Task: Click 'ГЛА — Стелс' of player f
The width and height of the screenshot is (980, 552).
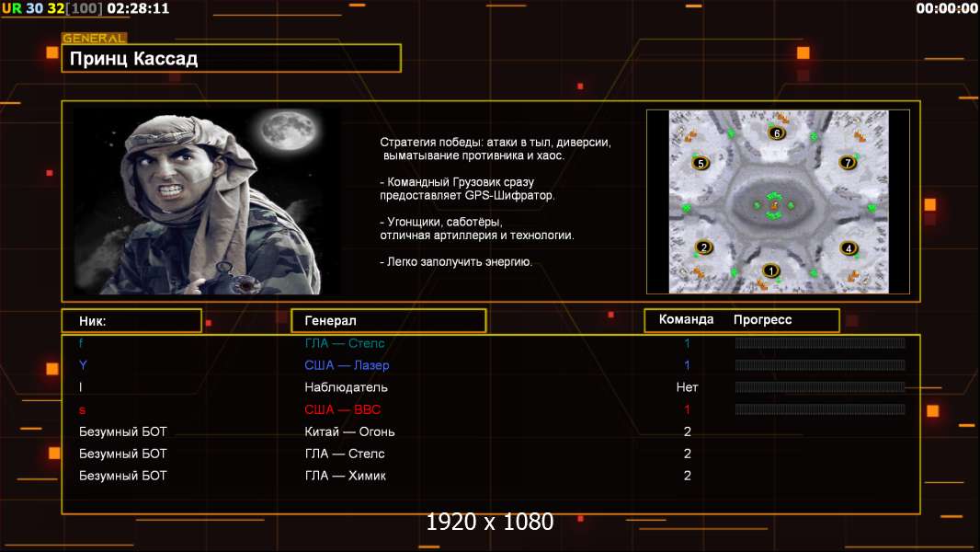Action: (x=345, y=343)
